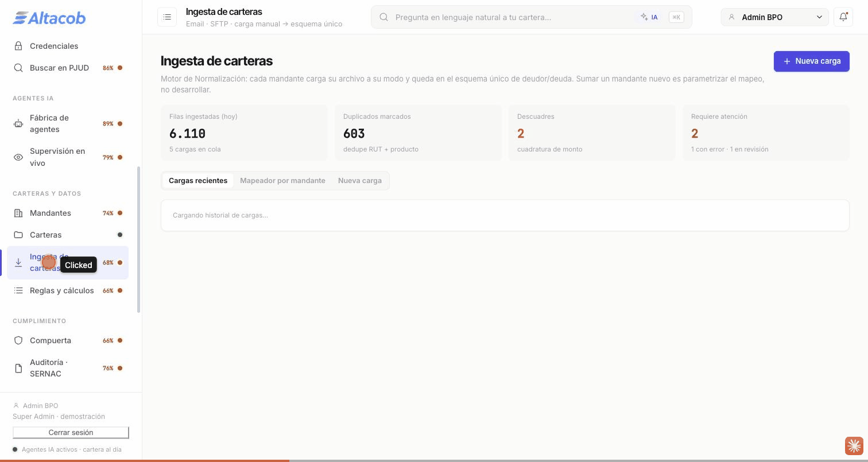Open the Admin BPO account dropdown

click(x=774, y=17)
